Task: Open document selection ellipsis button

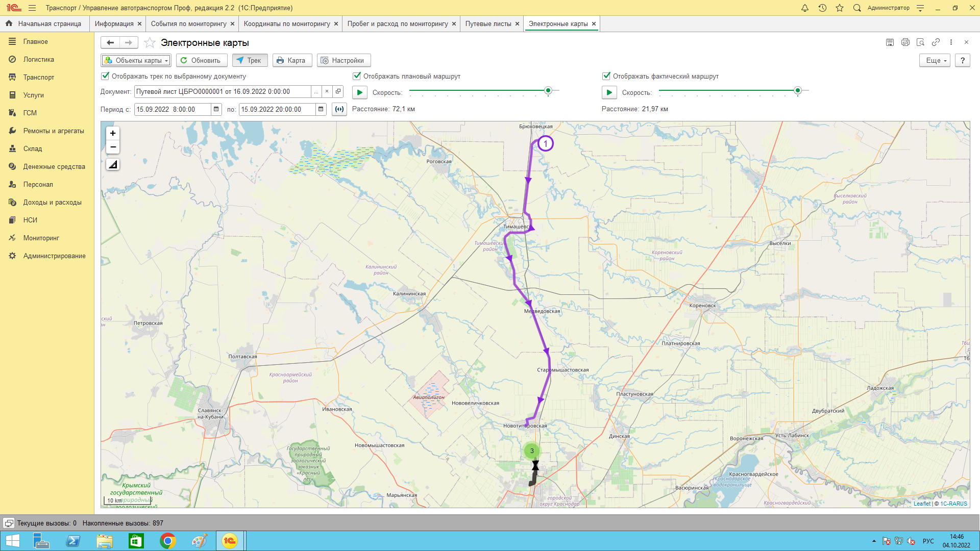Action: coord(316,92)
